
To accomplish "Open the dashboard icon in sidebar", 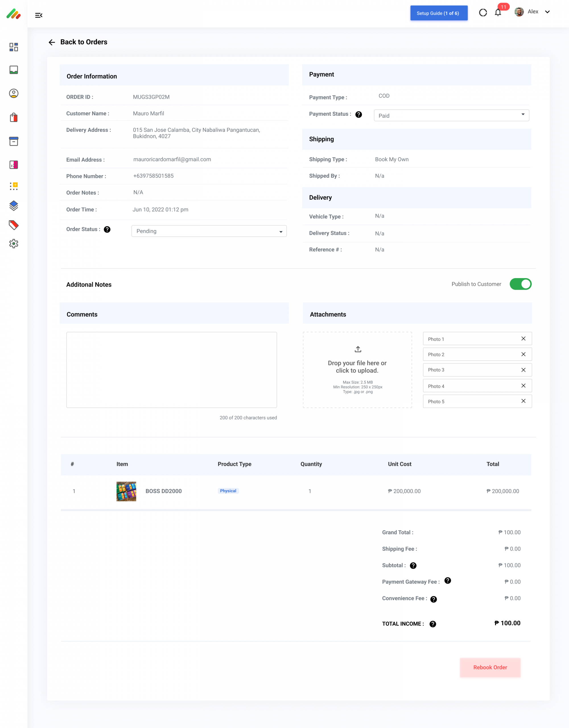I will point(14,47).
